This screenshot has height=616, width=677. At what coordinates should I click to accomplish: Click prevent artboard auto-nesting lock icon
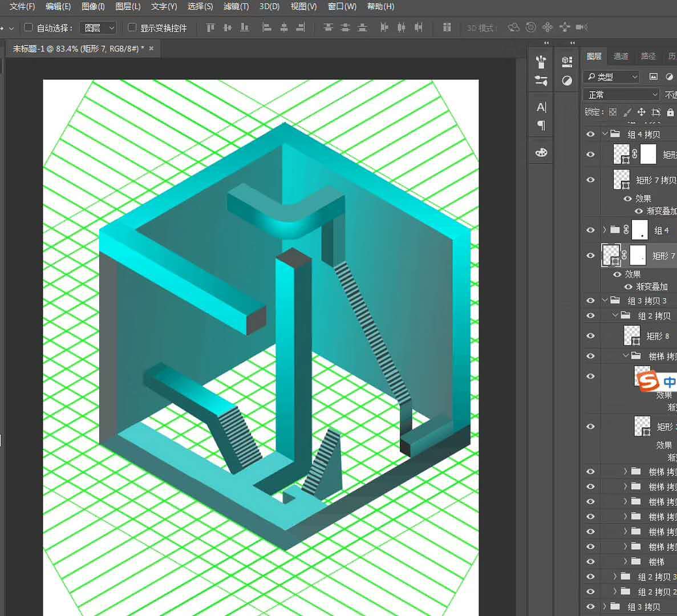coord(656,112)
